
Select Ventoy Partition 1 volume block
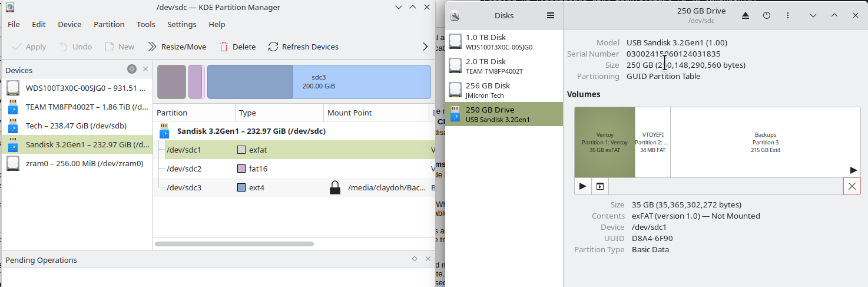[605, 142]
